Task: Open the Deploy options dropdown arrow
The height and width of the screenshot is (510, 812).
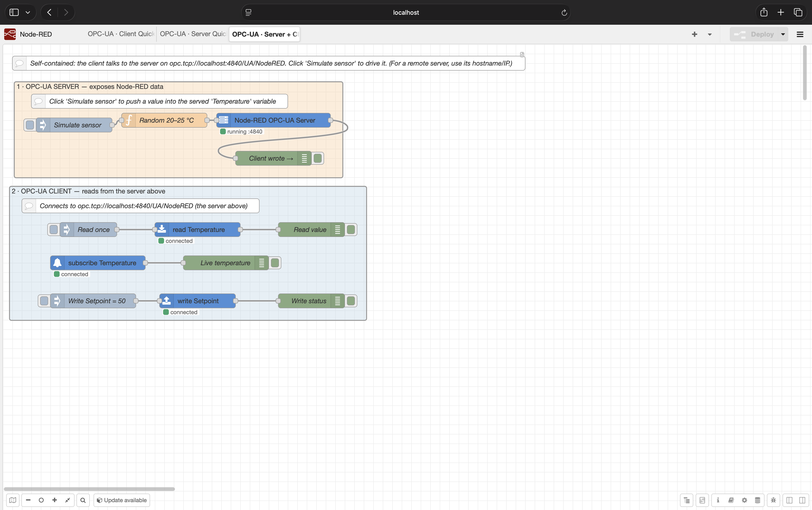Action: point(783,34)
